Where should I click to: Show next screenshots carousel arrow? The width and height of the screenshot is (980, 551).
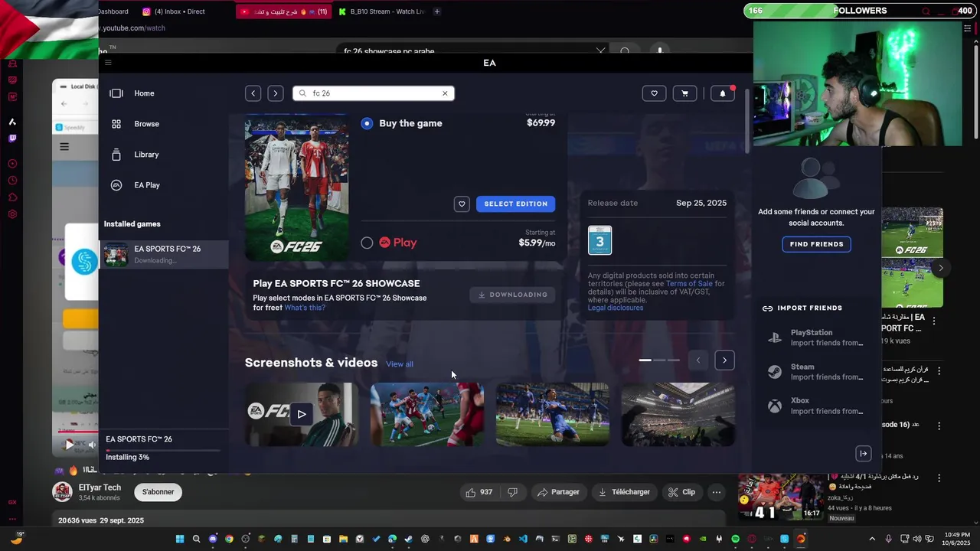pyautogui.click(x=724, y=360)
